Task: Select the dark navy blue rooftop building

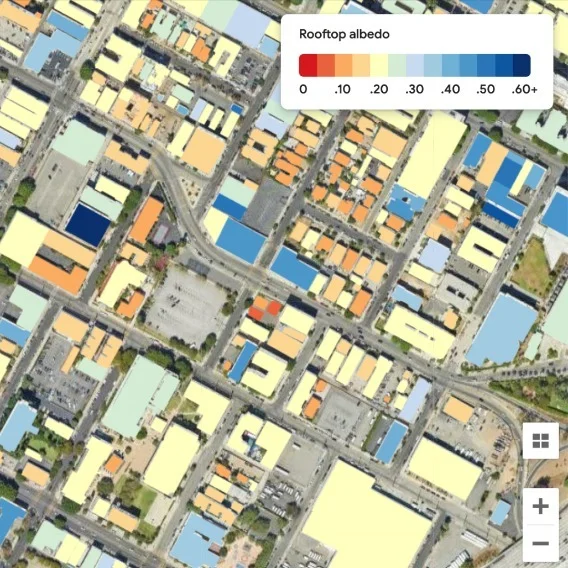Action: pos(88,225)
